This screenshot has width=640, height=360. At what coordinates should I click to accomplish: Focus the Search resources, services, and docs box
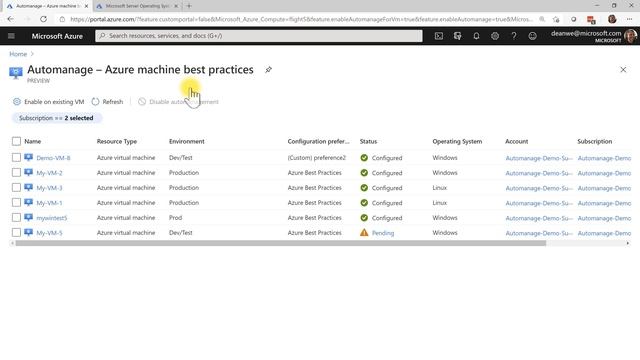(259, 36)
